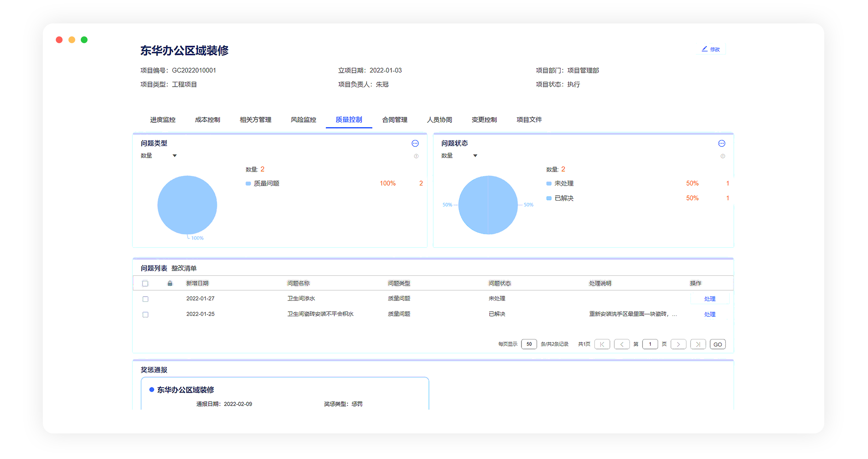868x459 pixels.
Task: Expand 数量 dropdown in 问题类型 panel
Action: [174, 156]
